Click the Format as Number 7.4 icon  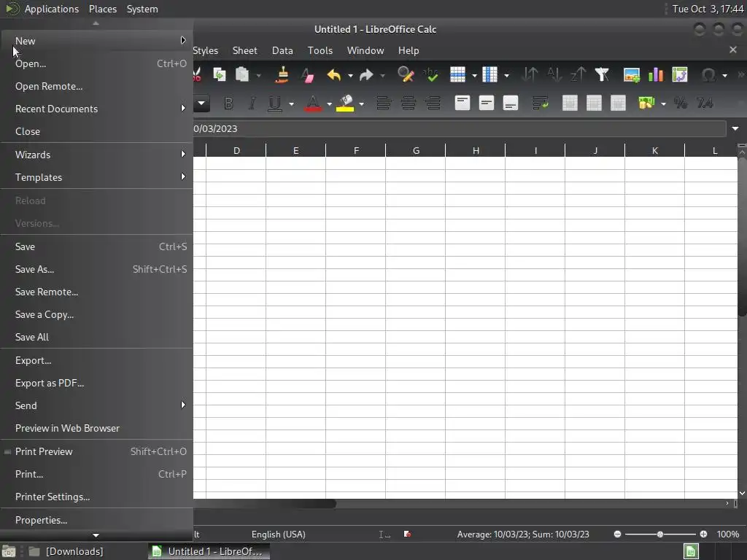click(705, 104)
